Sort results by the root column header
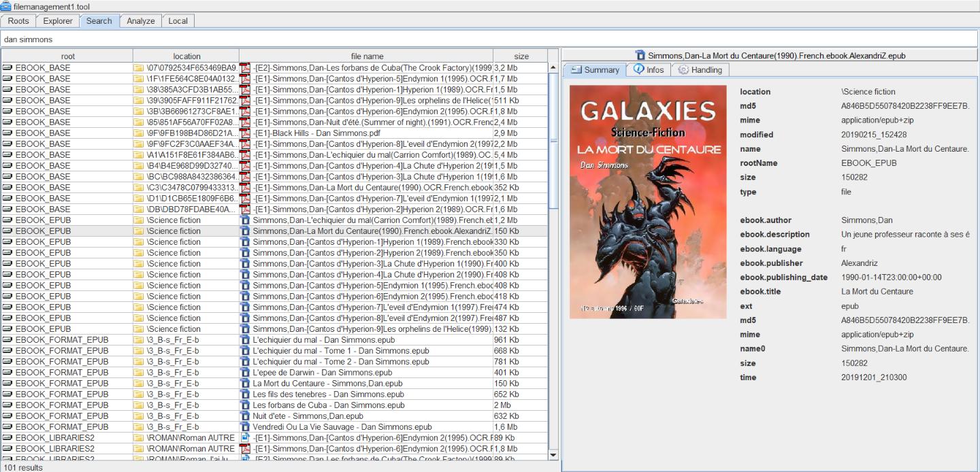The width and height of the screenshot is (980, 472). tap(67, 56)
